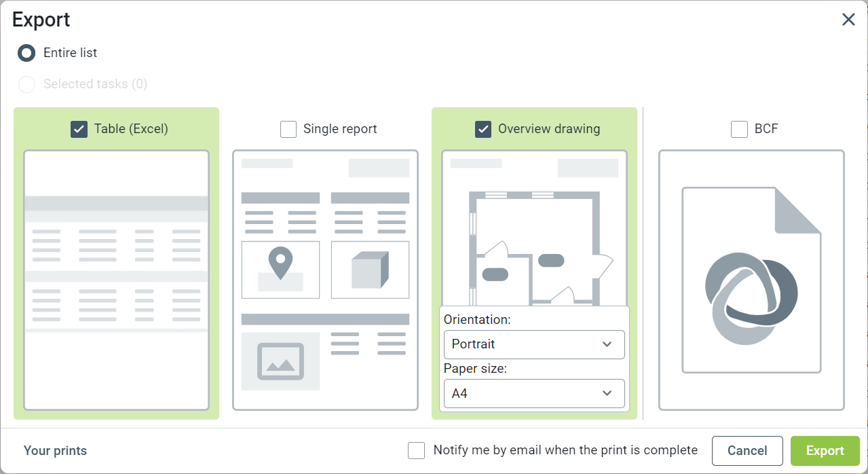Click the 3D cube icon in Single report preview
The height and width of the screenshot is (474, 868).
tap(370, 270)
